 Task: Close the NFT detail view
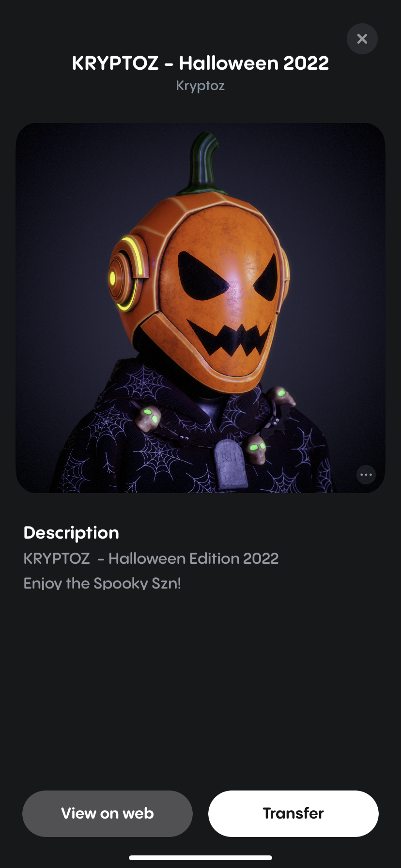[362, 39]
